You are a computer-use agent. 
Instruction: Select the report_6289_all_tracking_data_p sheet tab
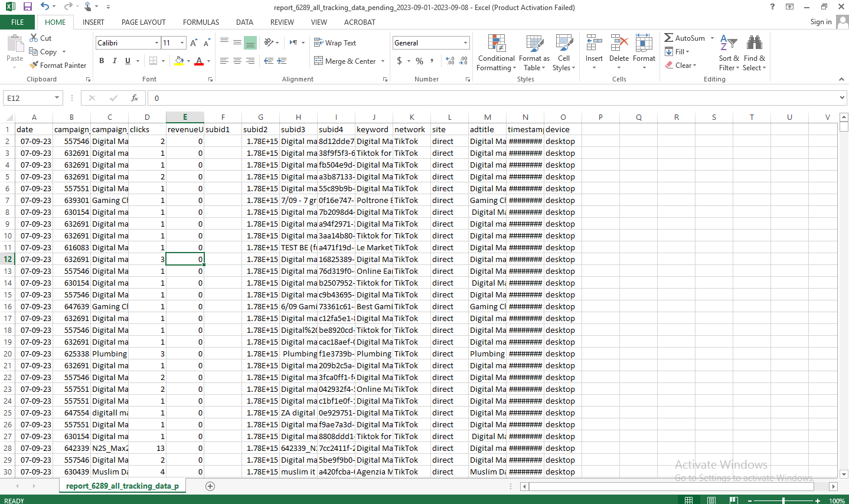(x=122, y=486)
